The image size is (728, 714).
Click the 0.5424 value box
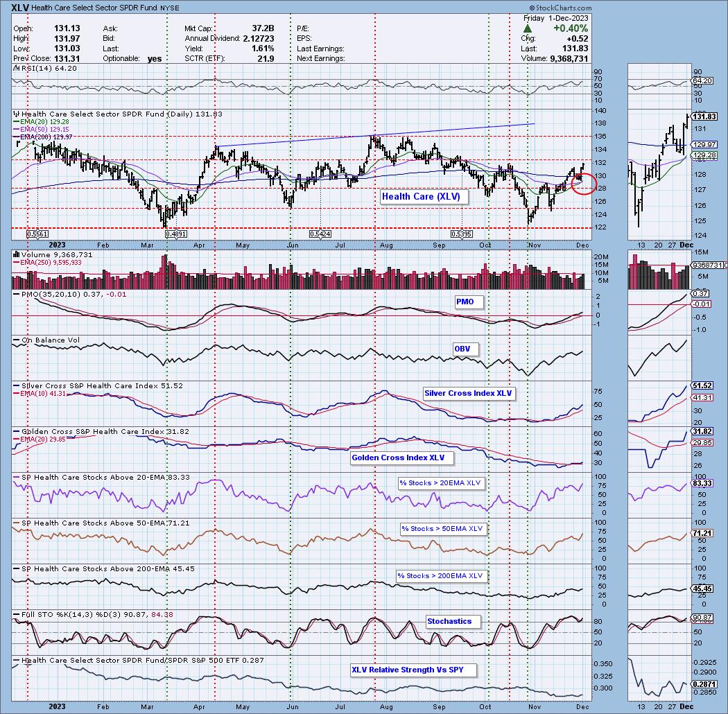pos(320,234)
